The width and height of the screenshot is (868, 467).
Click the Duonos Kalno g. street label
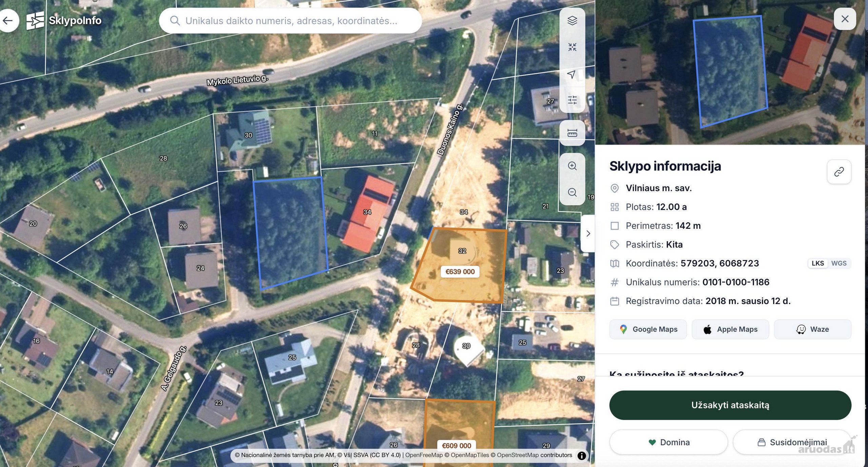pos(450,130)
